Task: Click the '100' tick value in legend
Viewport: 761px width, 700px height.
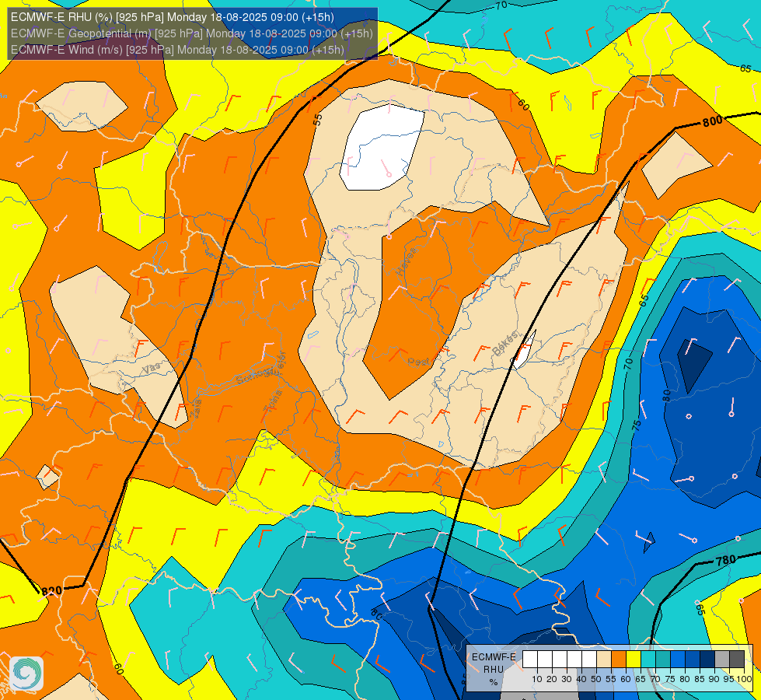Action: coord(745,679)
